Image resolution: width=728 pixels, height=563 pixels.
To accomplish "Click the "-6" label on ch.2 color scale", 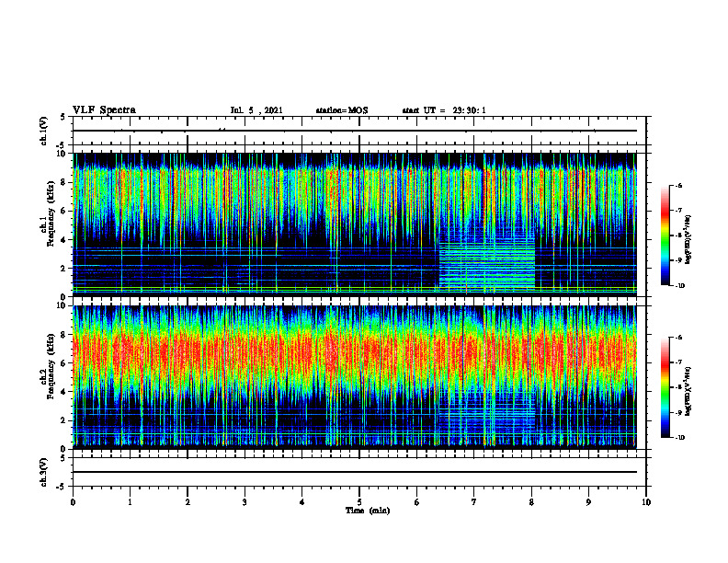I will pos(678,338).
